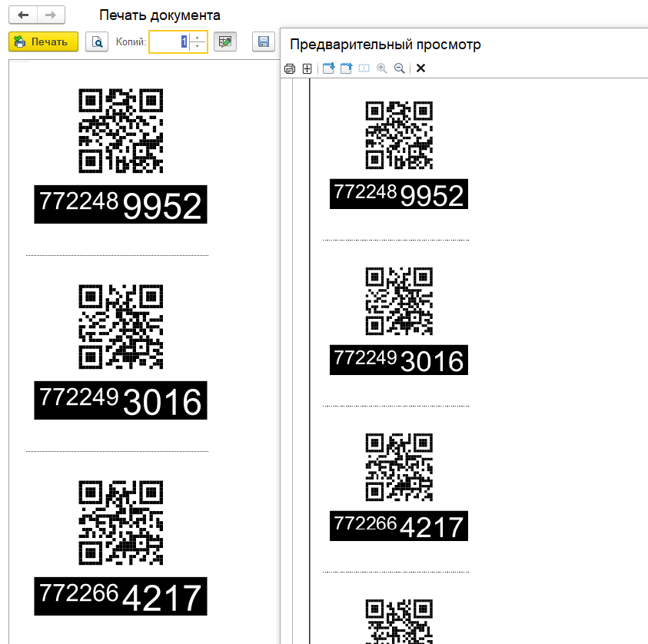Go to next page in preview
This screenshot has width=648, height=644.
[329, 68]
